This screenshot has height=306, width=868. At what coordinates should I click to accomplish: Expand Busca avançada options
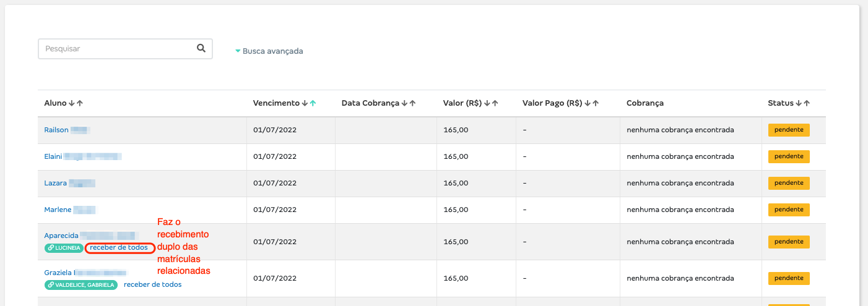click(x=269, y=51)
